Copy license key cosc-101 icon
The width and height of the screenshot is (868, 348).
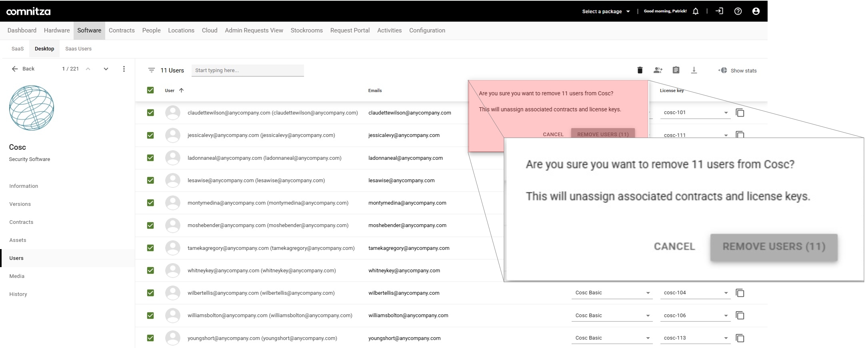coord(740,113)
